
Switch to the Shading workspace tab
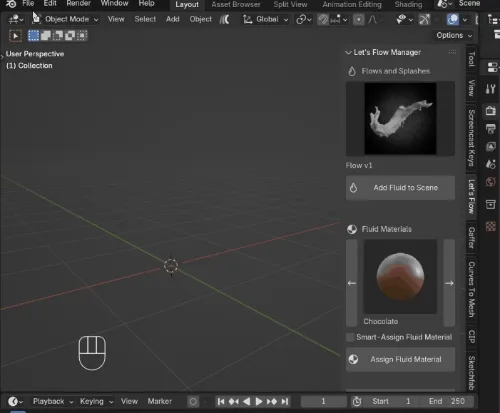click(x=408, y=4)
